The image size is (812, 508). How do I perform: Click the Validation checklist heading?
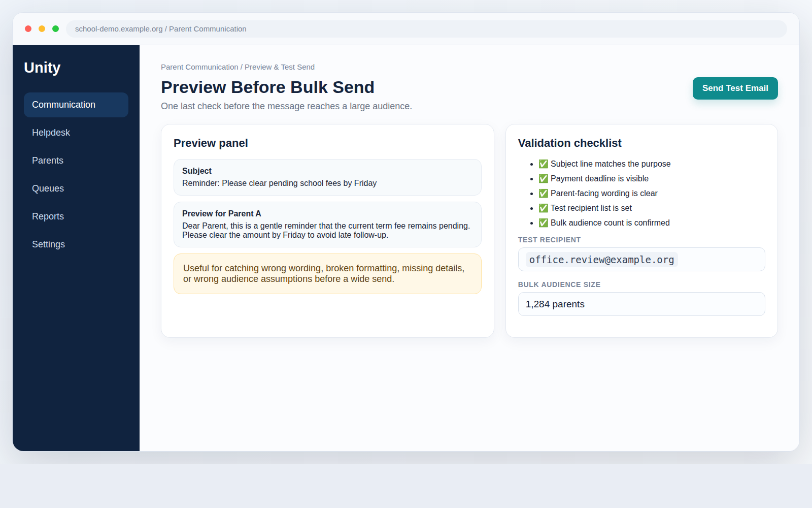[569, 143]
